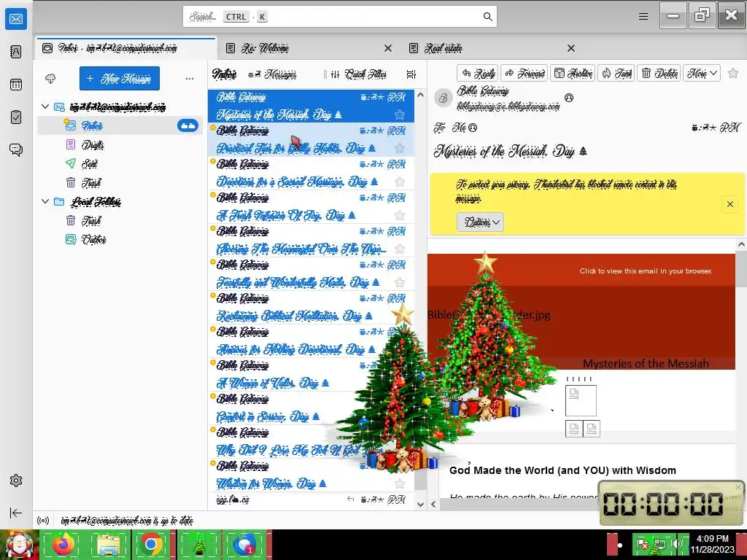Open the More actions dropdown
The image size is (747, 560).
(702, 74)
